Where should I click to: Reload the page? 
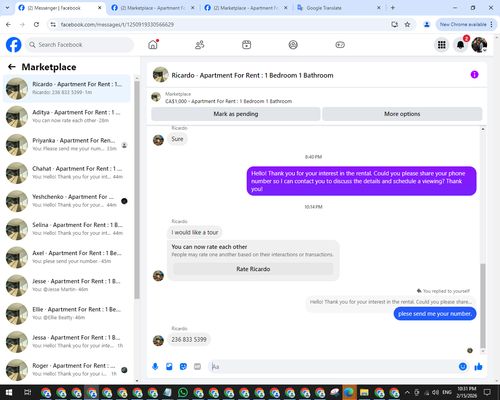(x=36, y=24)
